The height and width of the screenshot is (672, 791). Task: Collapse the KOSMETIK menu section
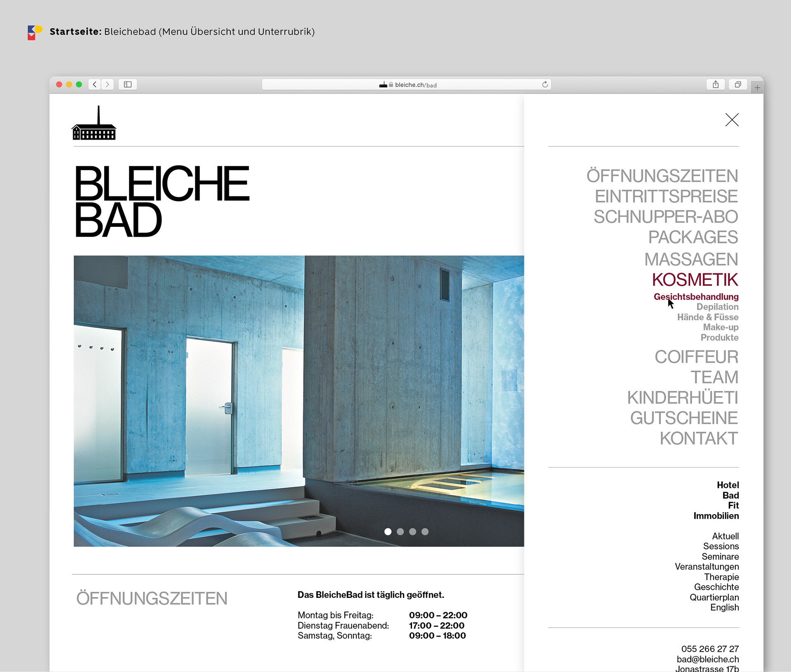(x=695, y=280)
